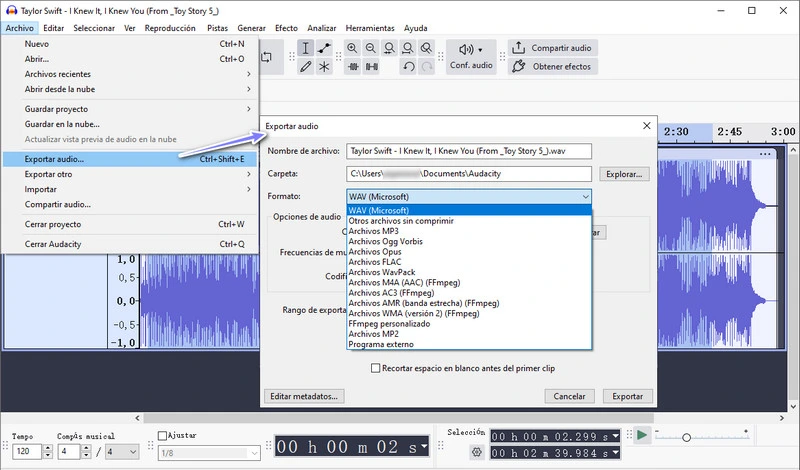Select Otros archivos sin comprimir option

pyautogui.click(x=469, y=221)
